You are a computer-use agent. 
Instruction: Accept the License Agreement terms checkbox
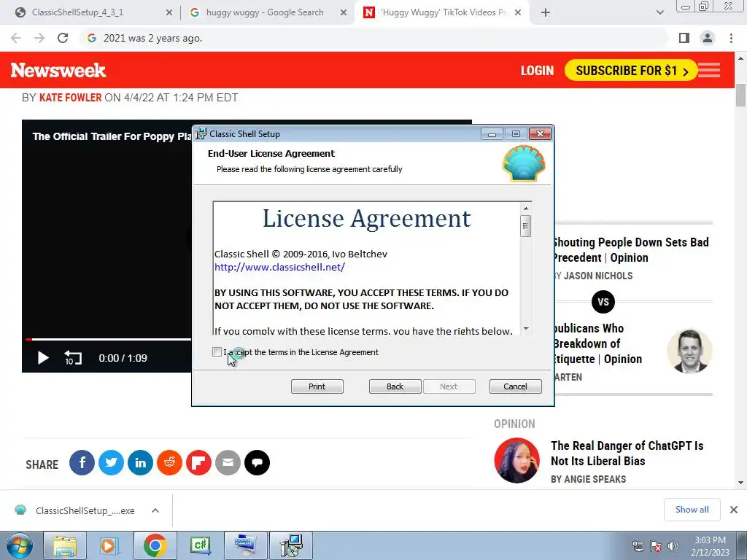pos(217,352)
